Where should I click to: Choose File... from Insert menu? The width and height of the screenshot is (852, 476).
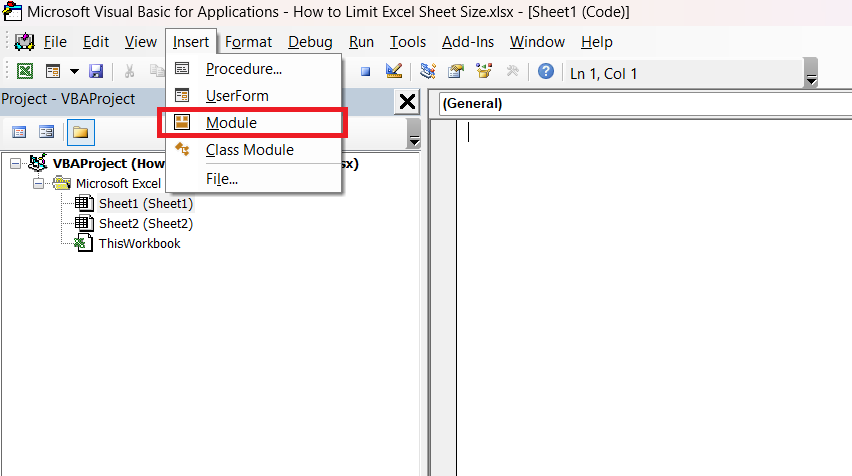tap(254, 179)
